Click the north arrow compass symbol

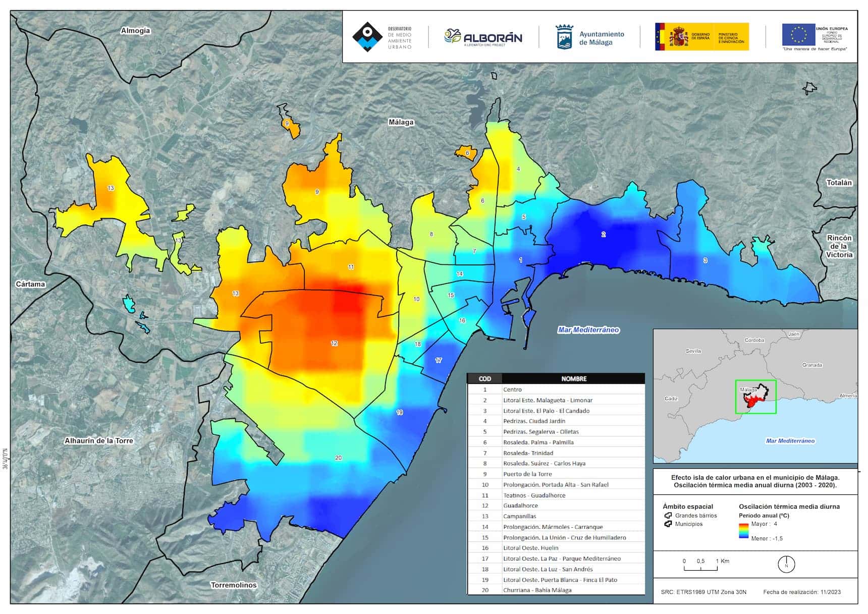(786, 565)
